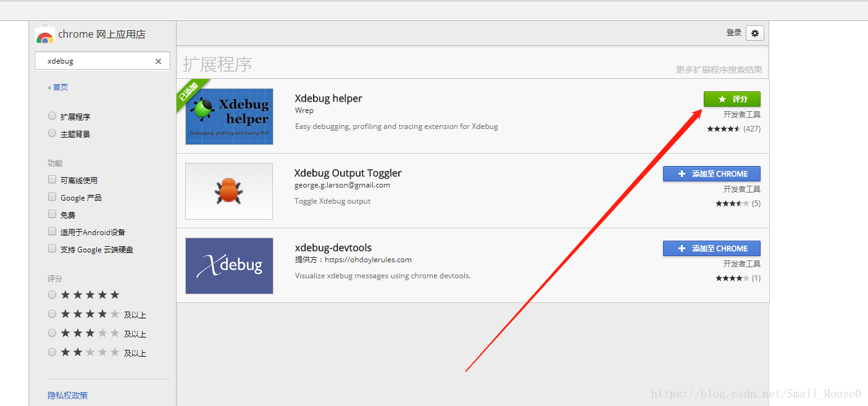Select two stars 及以上 rating filter

tap(52, 352)
